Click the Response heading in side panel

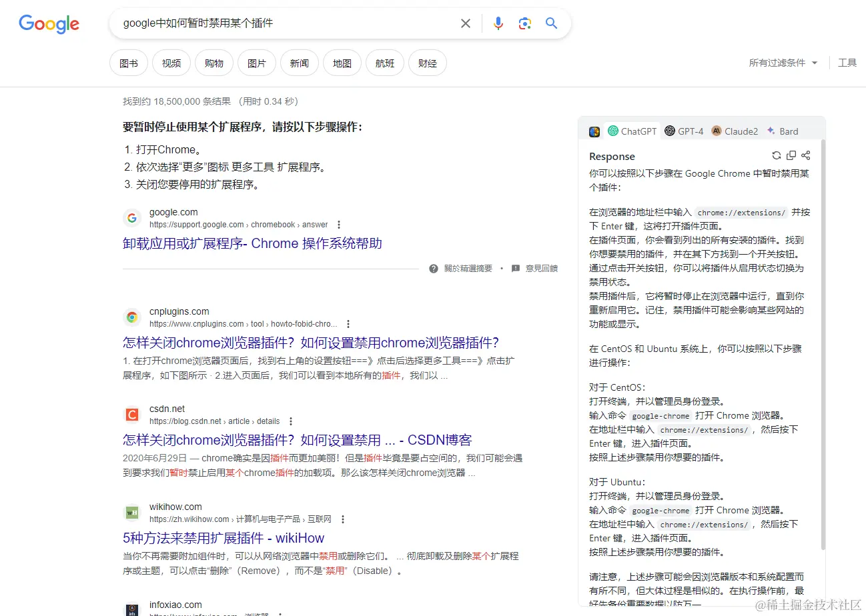[612, 156]
